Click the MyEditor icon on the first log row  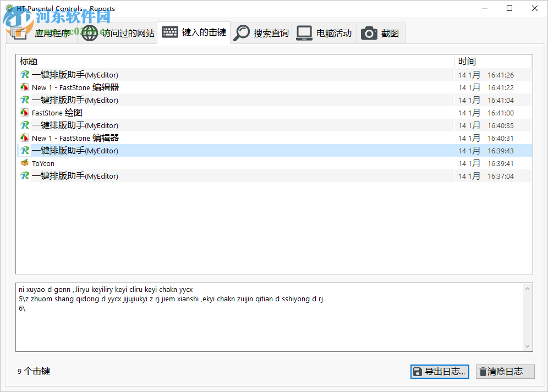[x=25, y=74]
